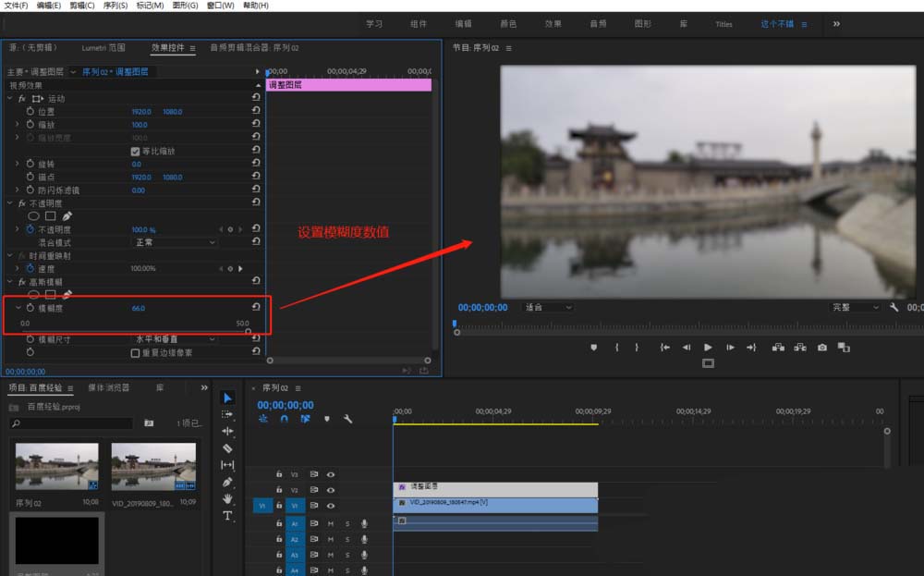
Task: Open the 适合 zoom level dropdown
Action: click(548, 307)
